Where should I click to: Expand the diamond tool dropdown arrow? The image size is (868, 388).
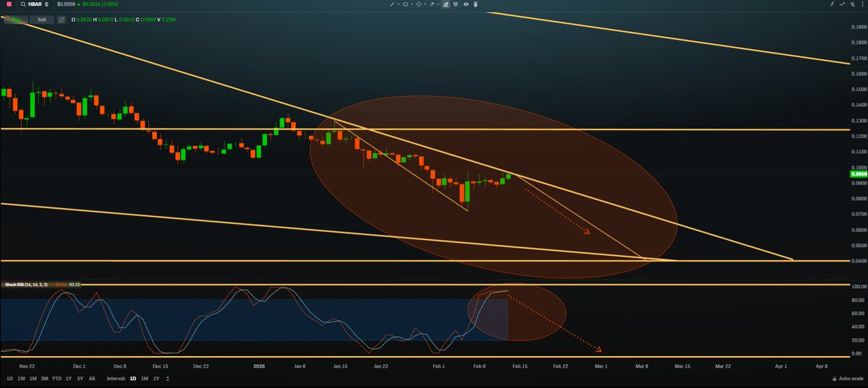pyautogui.click(x=425, y=4)
